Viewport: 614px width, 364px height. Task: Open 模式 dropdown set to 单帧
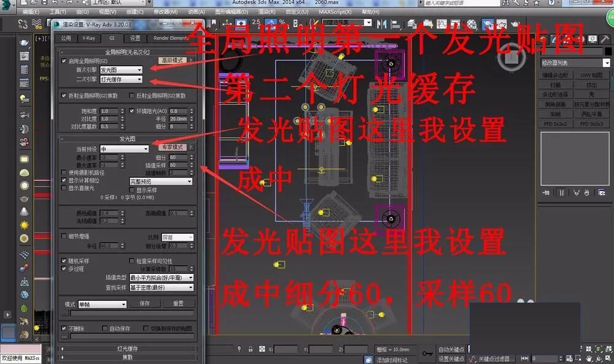pos(102,304)
